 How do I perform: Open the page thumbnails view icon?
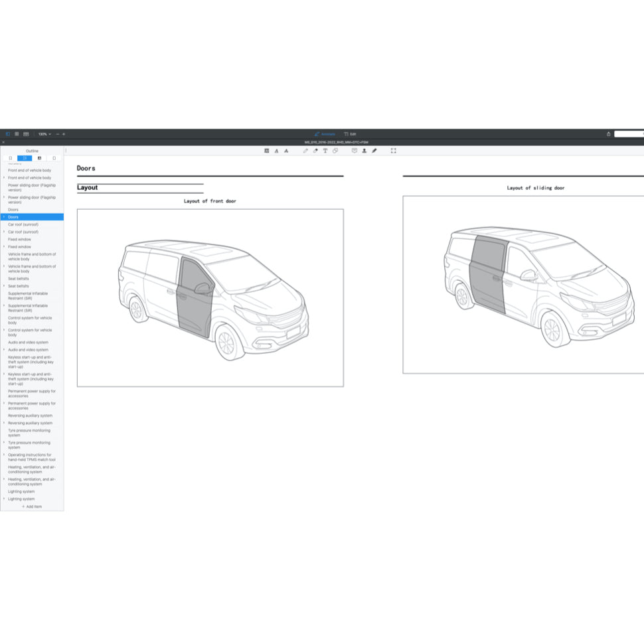(17, 134)
